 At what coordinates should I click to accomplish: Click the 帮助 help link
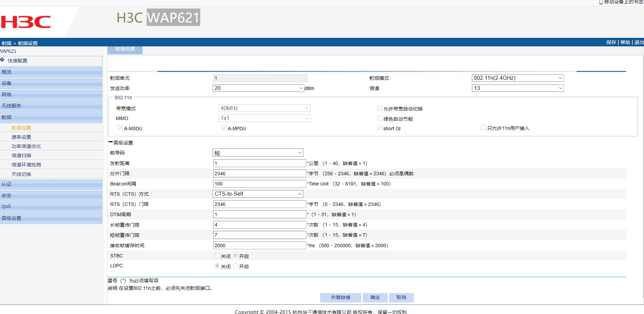coord(625,42)
